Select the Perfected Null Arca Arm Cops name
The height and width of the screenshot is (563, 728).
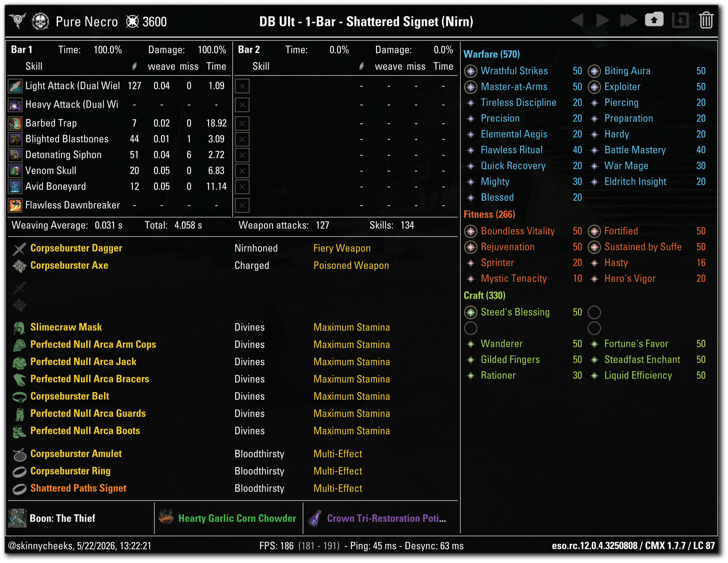pos(93,344)
